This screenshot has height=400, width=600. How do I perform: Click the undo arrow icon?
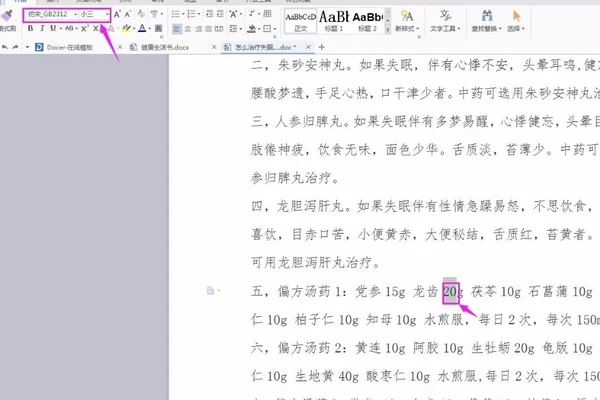[x=5, y=47]
